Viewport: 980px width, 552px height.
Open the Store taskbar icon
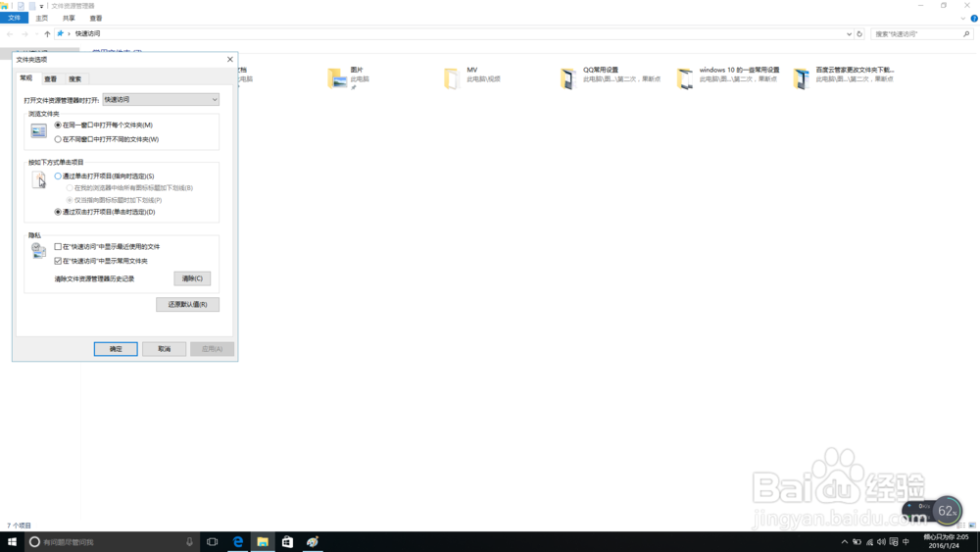coord(287,542)
